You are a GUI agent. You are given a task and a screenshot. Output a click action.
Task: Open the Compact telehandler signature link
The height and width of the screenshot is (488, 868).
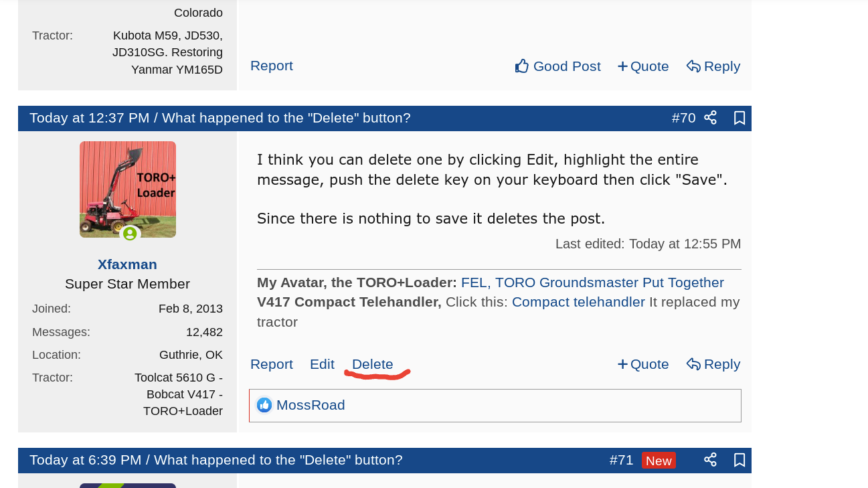coord(578,302)
